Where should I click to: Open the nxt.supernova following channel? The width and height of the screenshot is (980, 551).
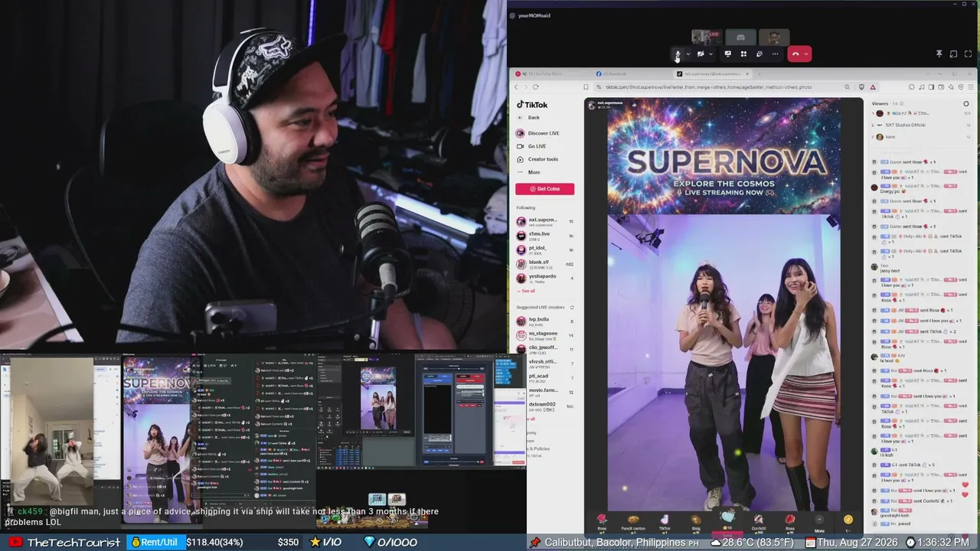coord(544,222)
